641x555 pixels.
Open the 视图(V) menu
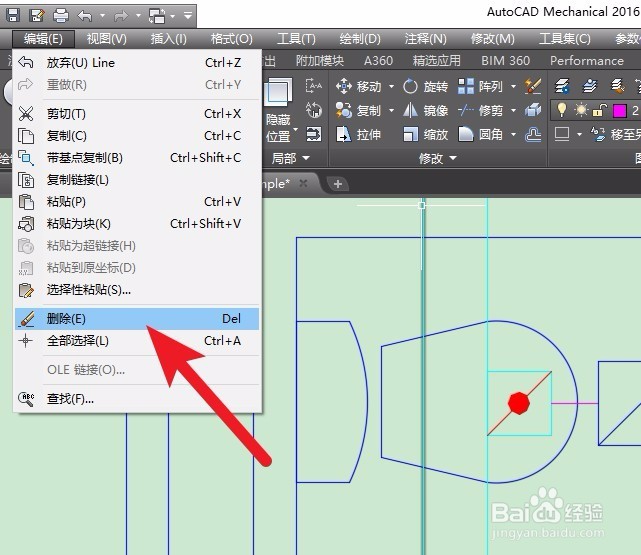point(107,39)
